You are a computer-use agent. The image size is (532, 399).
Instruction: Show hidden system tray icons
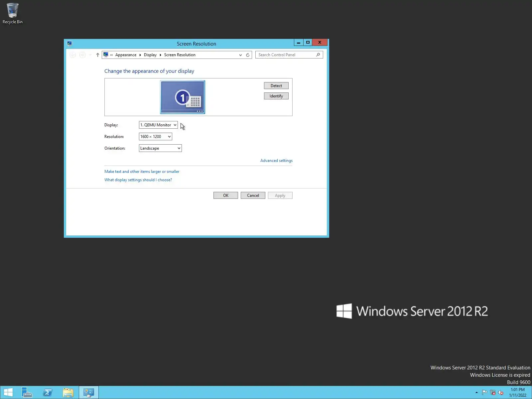pyautogui.click(x=476, y=392)
